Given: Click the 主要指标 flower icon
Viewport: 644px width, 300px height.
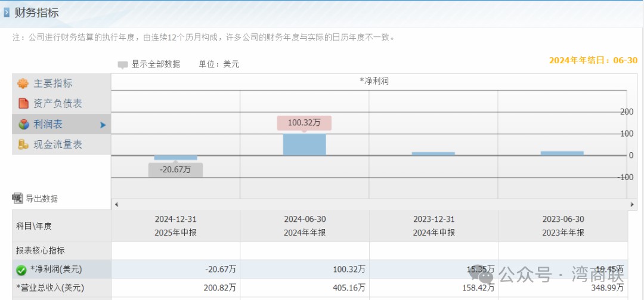Looking at the screenshot, I should tap(23, 83).
